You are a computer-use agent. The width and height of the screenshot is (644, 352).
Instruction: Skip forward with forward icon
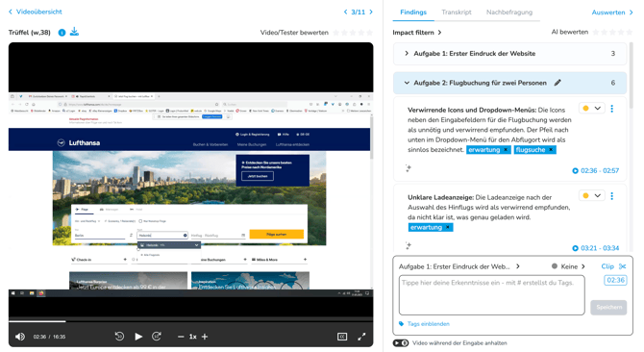tap(157, 337)
